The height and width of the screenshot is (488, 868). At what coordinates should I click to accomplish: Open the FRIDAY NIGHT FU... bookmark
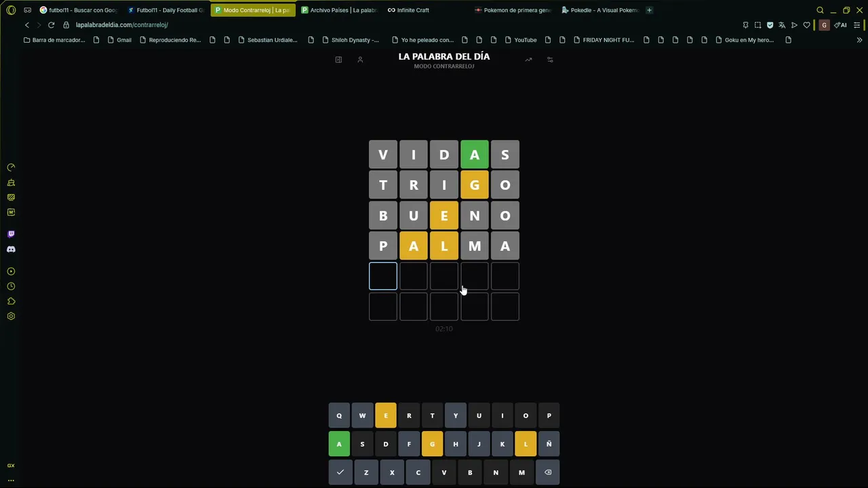tap(604, 40)
